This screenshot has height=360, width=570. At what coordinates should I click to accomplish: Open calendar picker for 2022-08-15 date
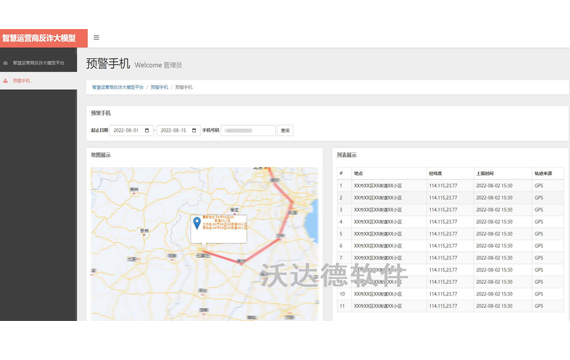point(194,131)
